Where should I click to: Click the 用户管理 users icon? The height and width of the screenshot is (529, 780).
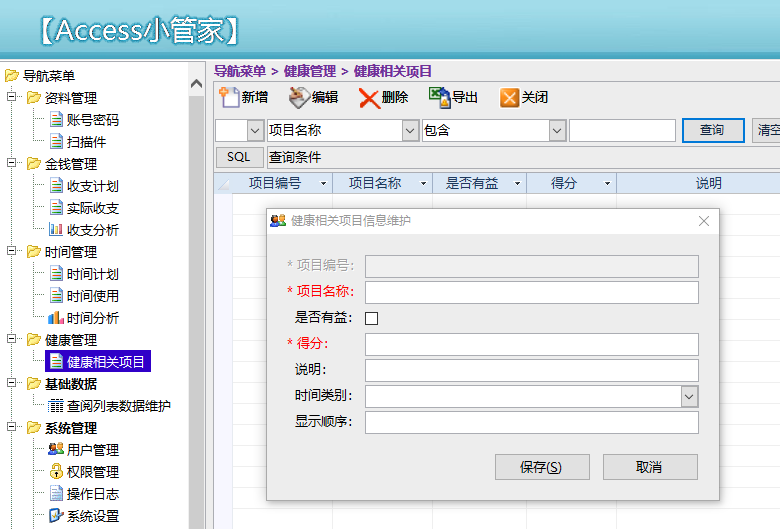56,449
